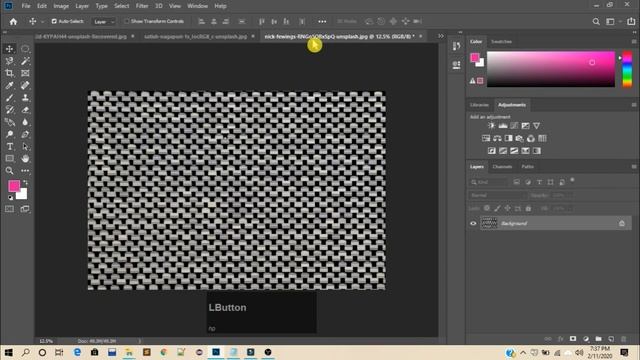Select the Rectangle shape tool
The image size is (640, 360).
[x=9, y=158]
